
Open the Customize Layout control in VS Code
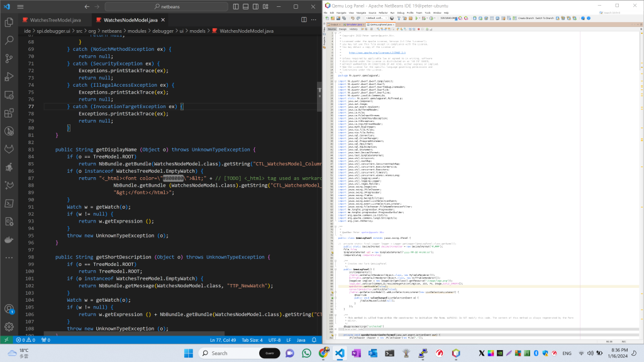pos(266,6)
